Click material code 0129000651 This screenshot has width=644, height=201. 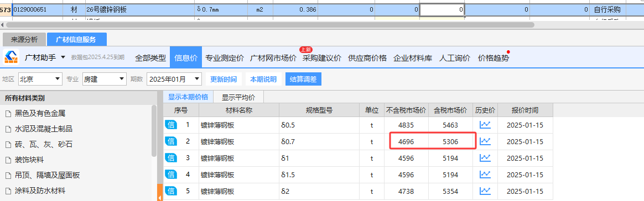[x=38, y=9]
